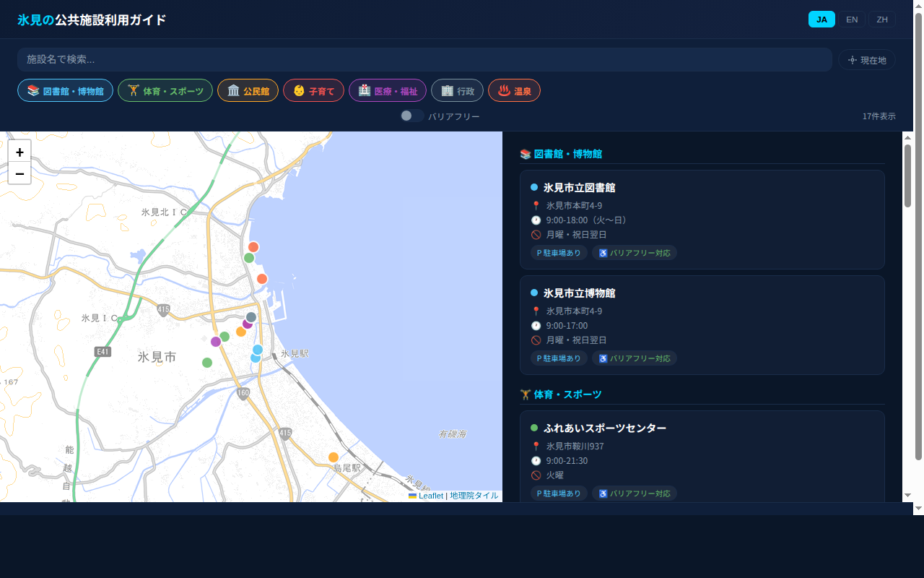The width and height of the screenshot is (924, 578).
Task: Open the Leaflet attribution link
Action: [x=430, y=496]
